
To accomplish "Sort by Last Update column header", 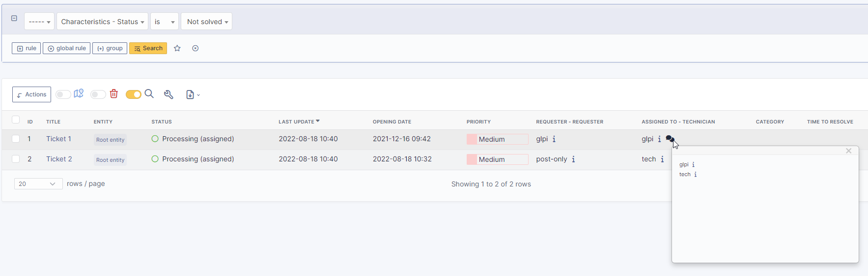I will click(299, 122).
